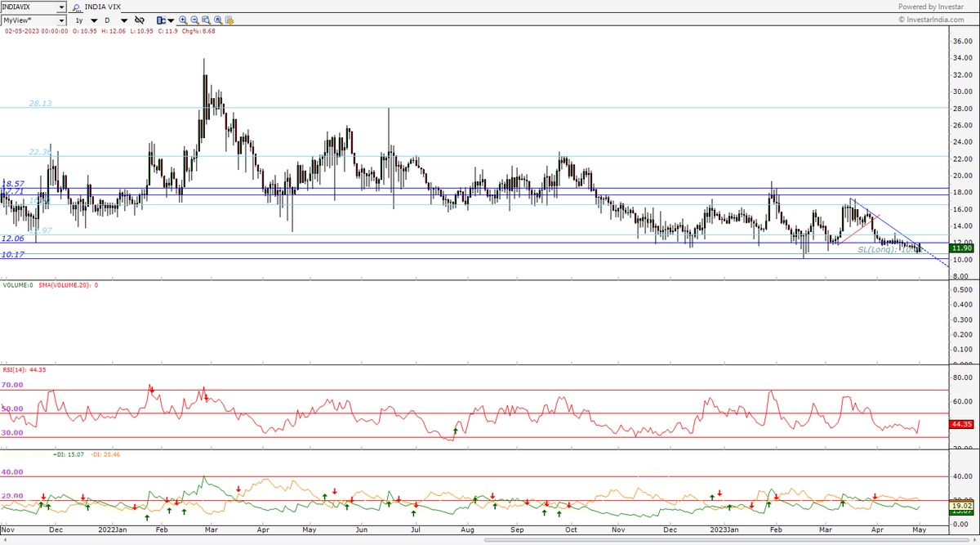Viewport: 980px width, 545px height.
Task: Reset chart zoom with the R magnifier
Action: click(217, 19)
